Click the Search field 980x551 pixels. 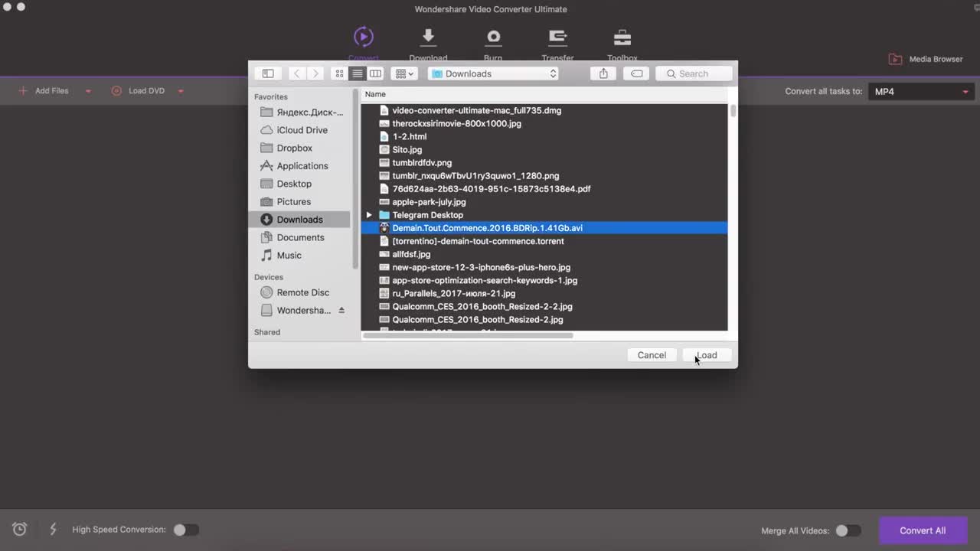(x=694, y=73)
